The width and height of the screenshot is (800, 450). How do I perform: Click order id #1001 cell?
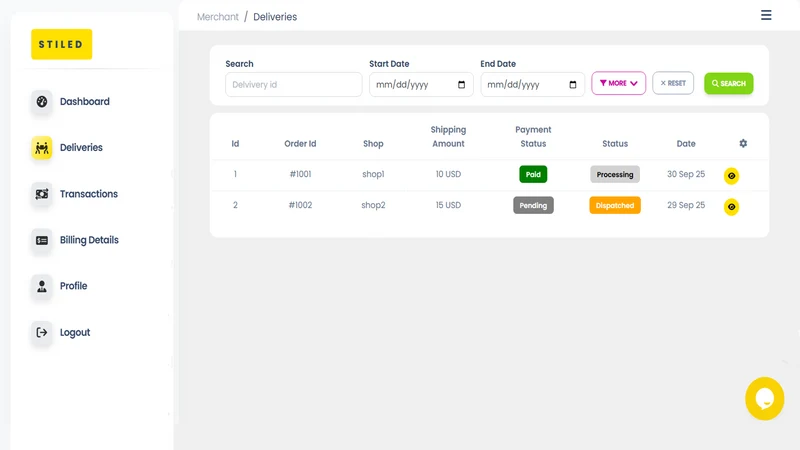[x=301, y=174]
